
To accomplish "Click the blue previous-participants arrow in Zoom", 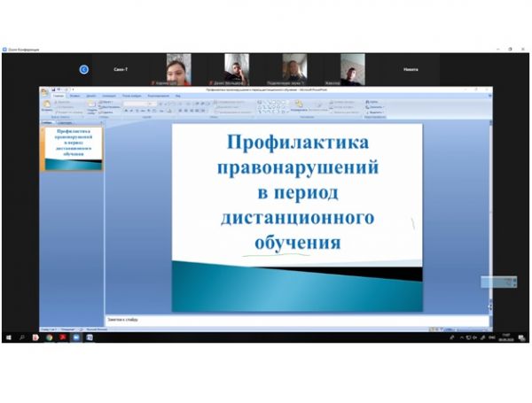I will point(84,69).
